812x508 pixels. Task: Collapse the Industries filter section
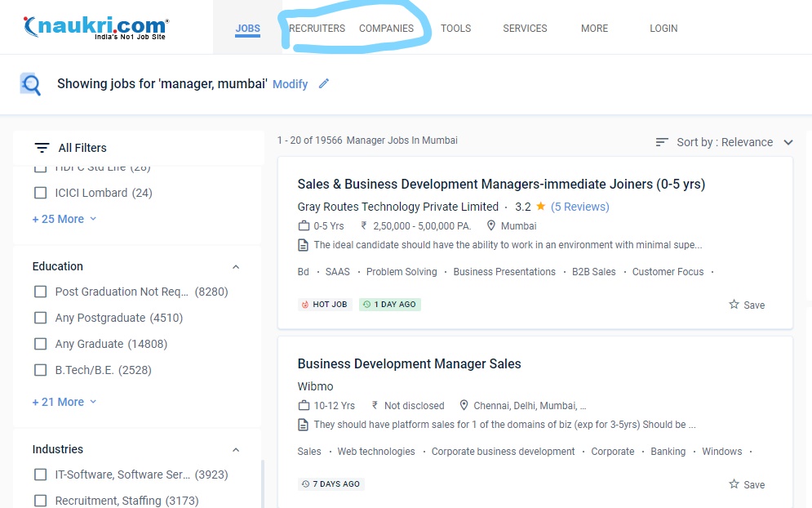236,450
